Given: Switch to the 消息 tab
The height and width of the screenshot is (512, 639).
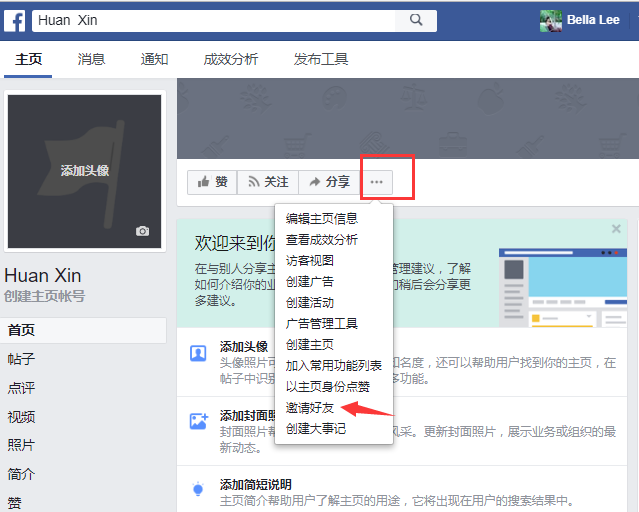Looking at the screenshot, I should point(91,60).
